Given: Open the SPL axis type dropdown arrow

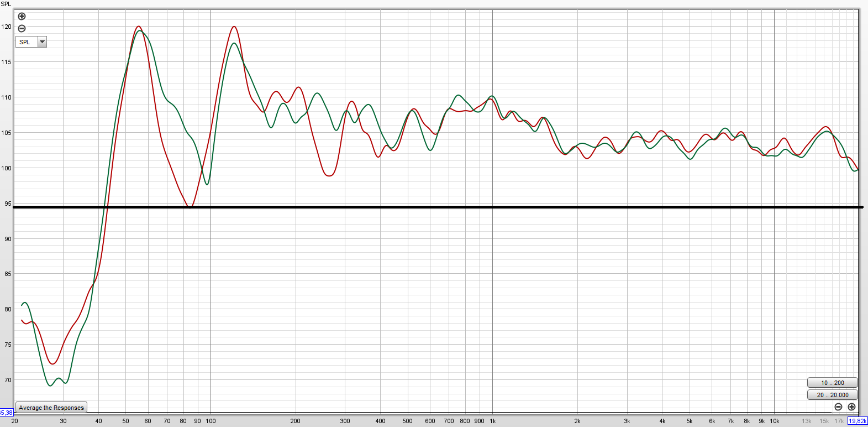Looking at the screenshot, I should [42, 42].
